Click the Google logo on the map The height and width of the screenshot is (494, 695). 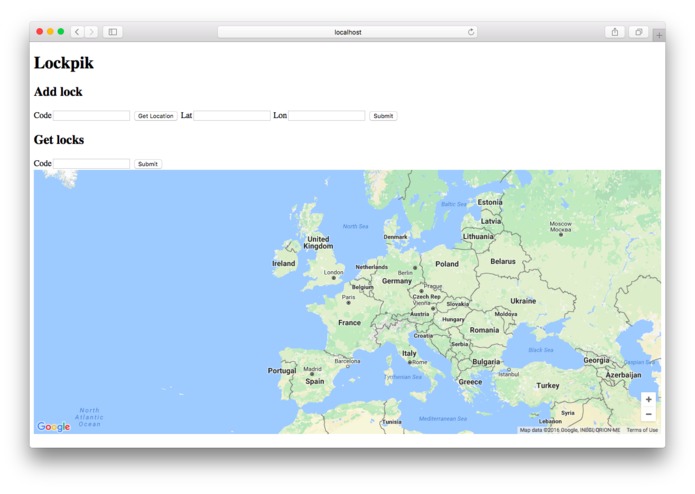coord(54,426)
